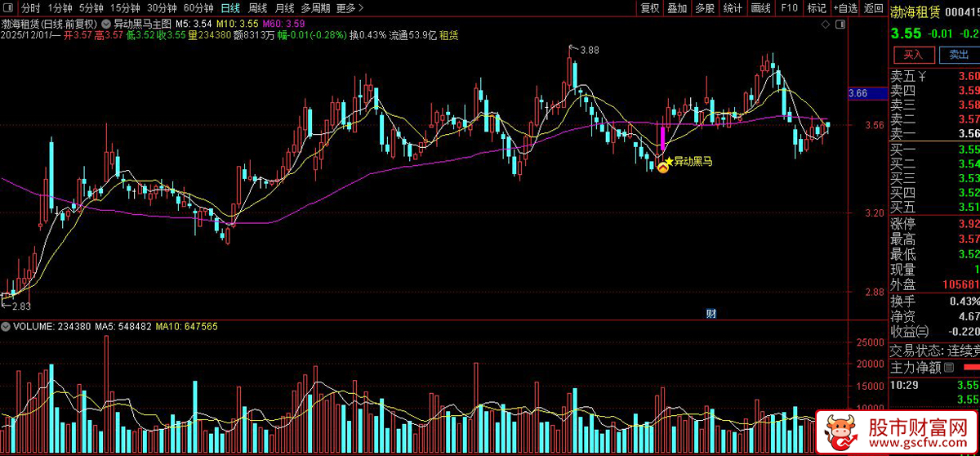Click the 租赁 sector link
This screenshot has height=456, width=980.
(449, 35)
